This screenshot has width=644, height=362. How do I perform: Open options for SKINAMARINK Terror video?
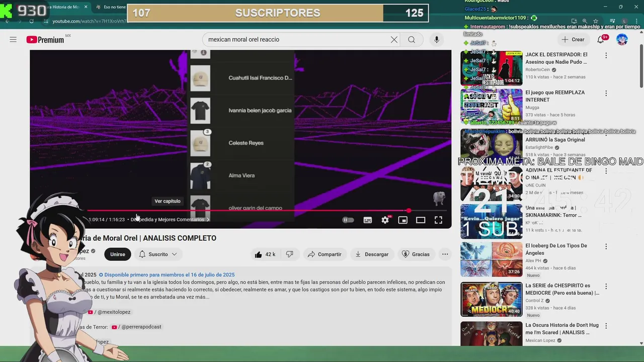click(x=606, y=209)
